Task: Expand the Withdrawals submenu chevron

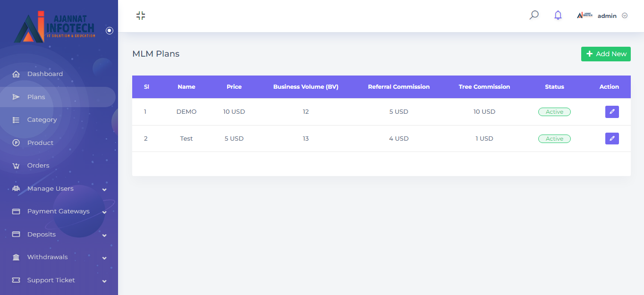Action: click(x=104, y=258)
